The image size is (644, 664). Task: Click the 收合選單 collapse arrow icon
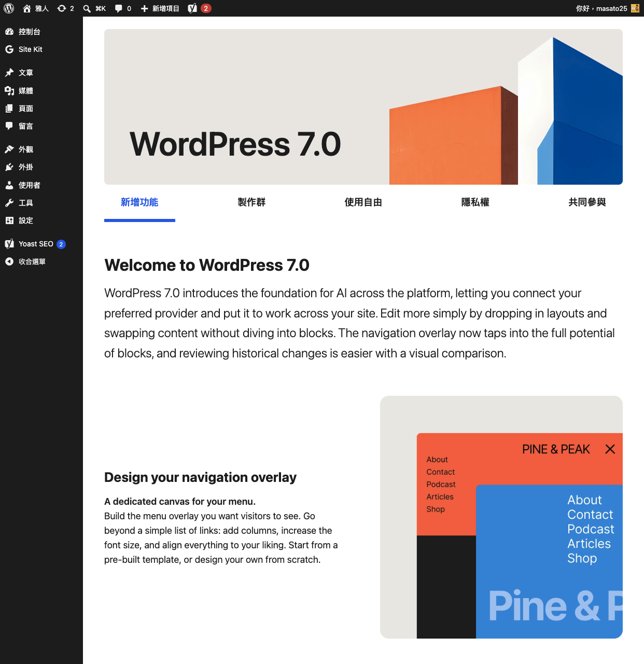pos(9,261)
